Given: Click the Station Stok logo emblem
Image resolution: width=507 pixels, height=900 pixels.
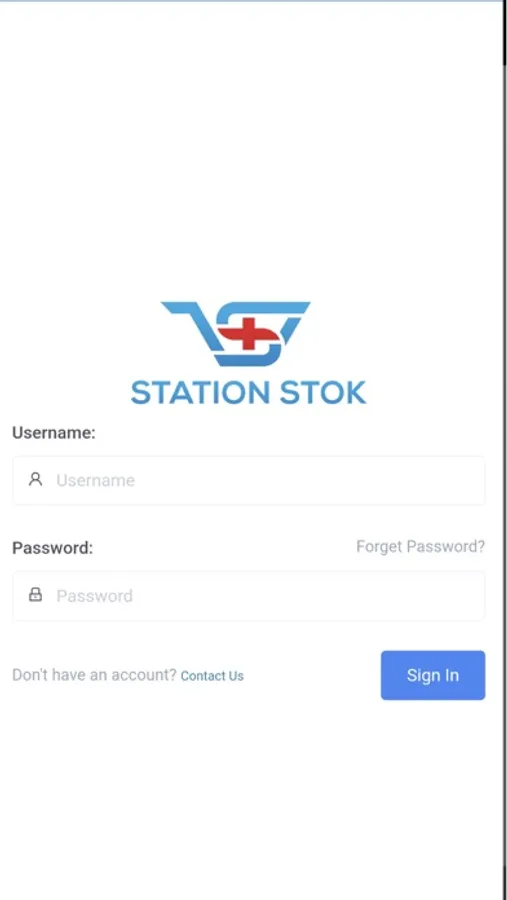Looking at the screenshot, I should [x=235, y=333].
